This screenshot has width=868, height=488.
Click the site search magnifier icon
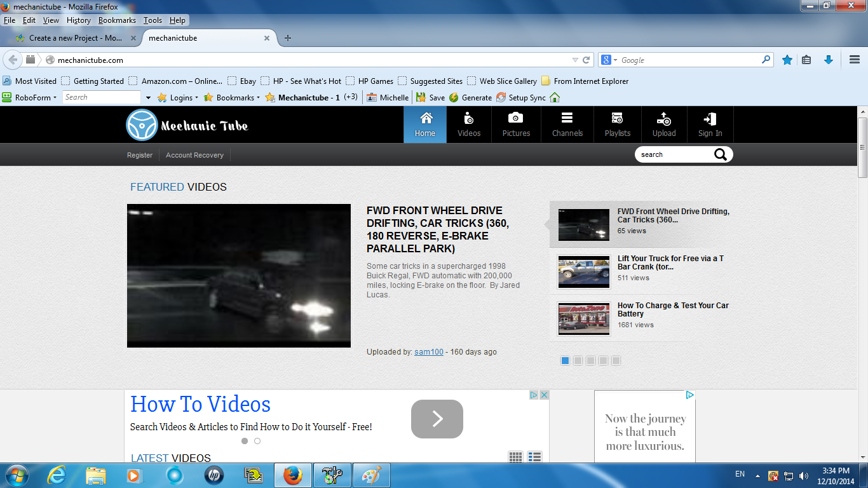[720, 154]
